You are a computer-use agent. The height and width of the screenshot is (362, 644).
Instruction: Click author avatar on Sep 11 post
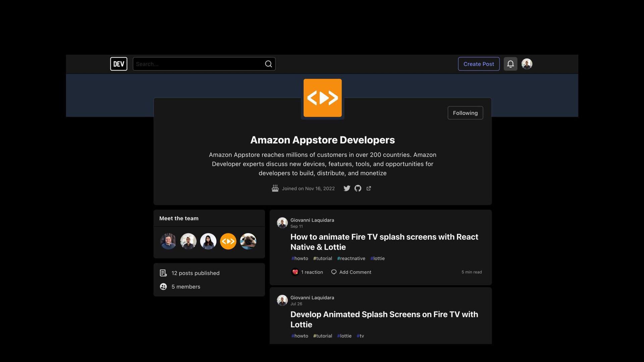coord(282,223)
